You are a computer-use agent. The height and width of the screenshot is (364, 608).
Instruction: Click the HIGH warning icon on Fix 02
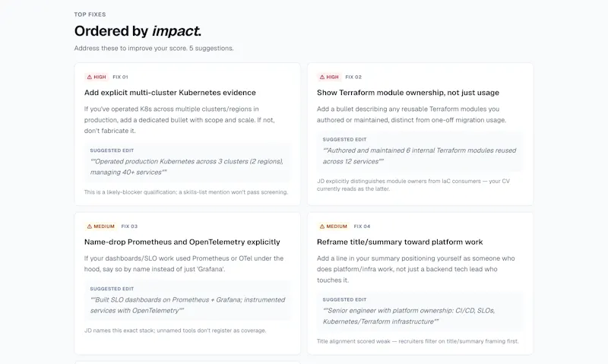pos(322,78)
